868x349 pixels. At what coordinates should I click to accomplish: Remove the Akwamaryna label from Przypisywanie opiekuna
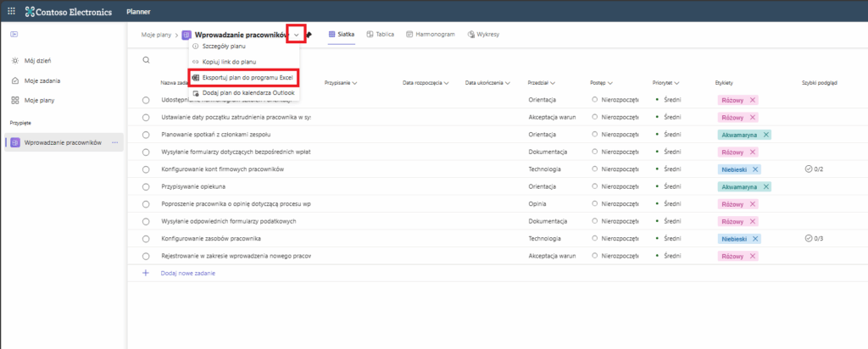pos(765,186)
